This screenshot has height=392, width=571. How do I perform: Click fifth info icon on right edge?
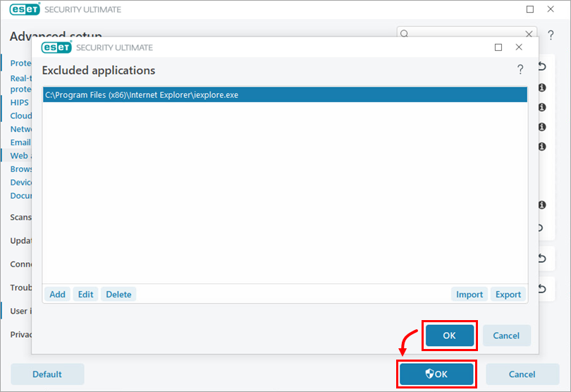[542, 204]
